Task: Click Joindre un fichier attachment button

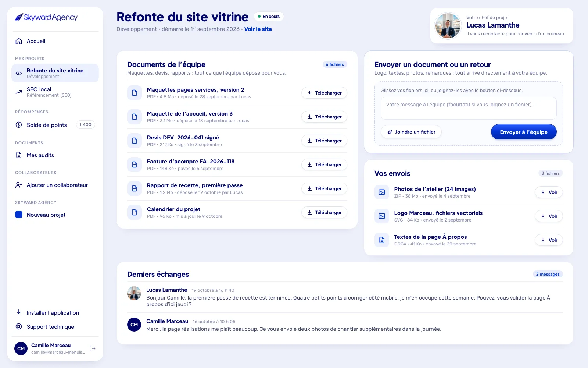Action: tap(411, 132)
